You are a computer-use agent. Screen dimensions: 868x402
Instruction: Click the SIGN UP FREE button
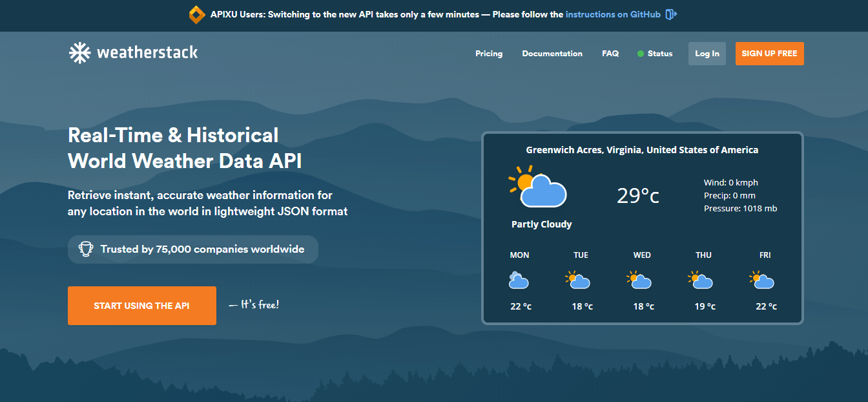click(769, 54)
